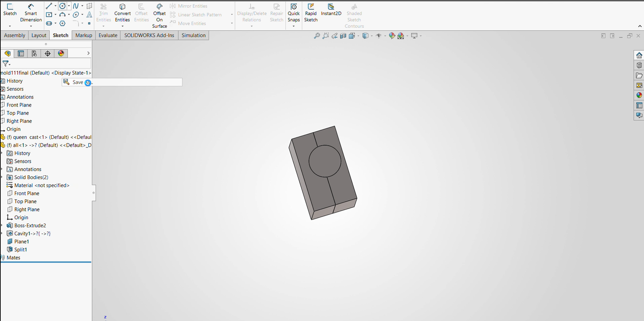Select the Corner Rectangle tool

click(49, 14)
